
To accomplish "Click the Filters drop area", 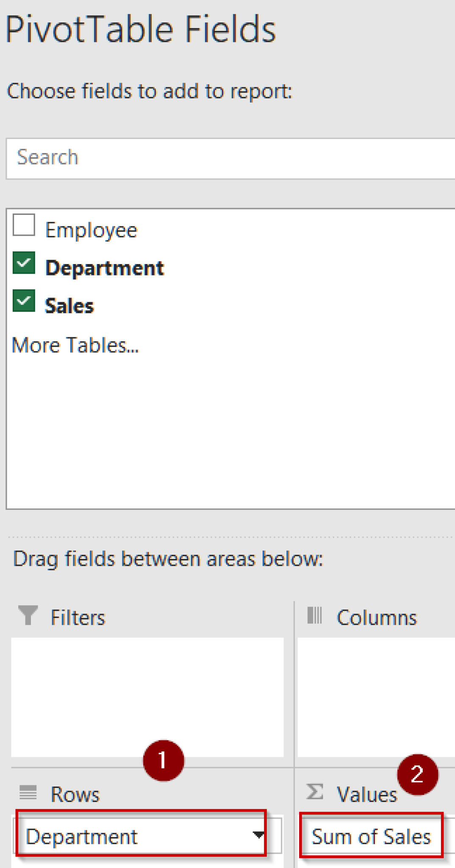I will pos(148,695).
